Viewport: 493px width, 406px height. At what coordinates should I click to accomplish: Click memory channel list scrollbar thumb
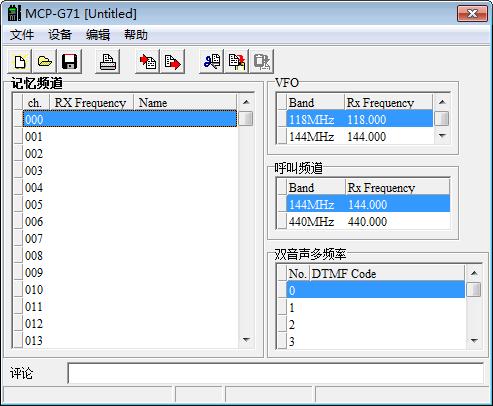point(246,119)
